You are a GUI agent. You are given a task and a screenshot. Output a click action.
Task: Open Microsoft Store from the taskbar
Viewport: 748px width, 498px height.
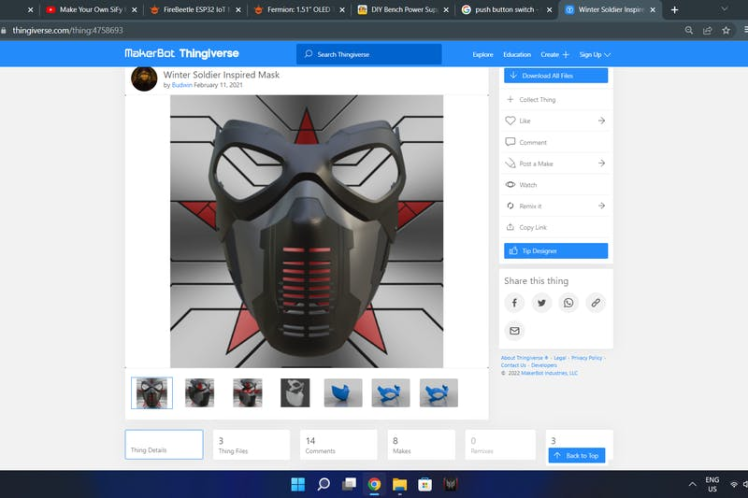click(x=425, y=484)
